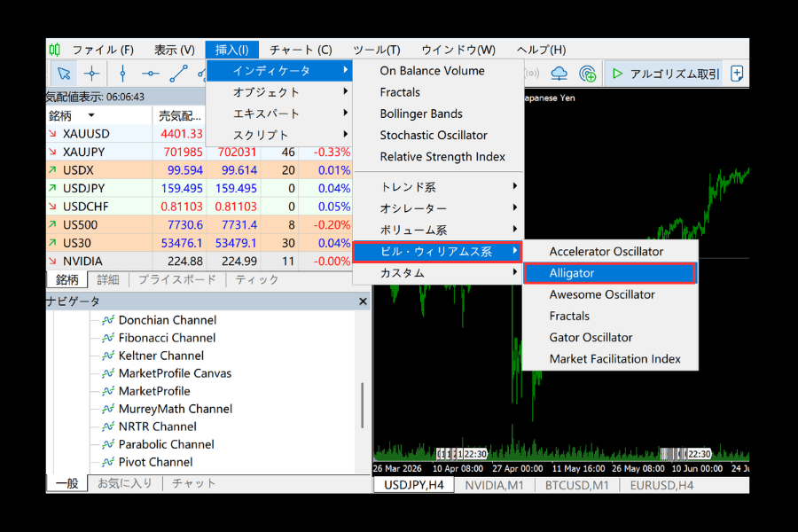The image size is (798, 532).
Task: Choose the trendline drawing tool
Action: click(178, 74)
